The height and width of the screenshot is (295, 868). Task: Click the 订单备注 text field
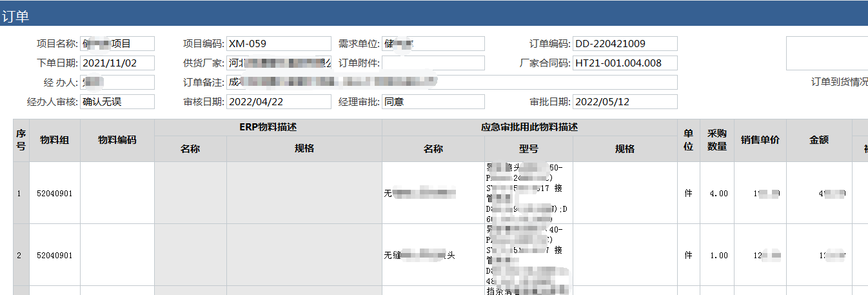pos(451,83)
